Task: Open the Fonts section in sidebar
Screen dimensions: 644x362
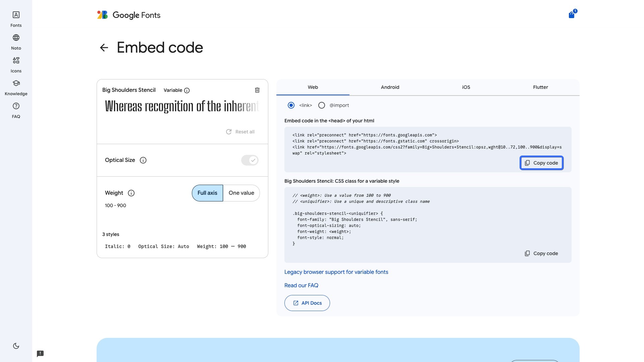Action: click(16, 19)
